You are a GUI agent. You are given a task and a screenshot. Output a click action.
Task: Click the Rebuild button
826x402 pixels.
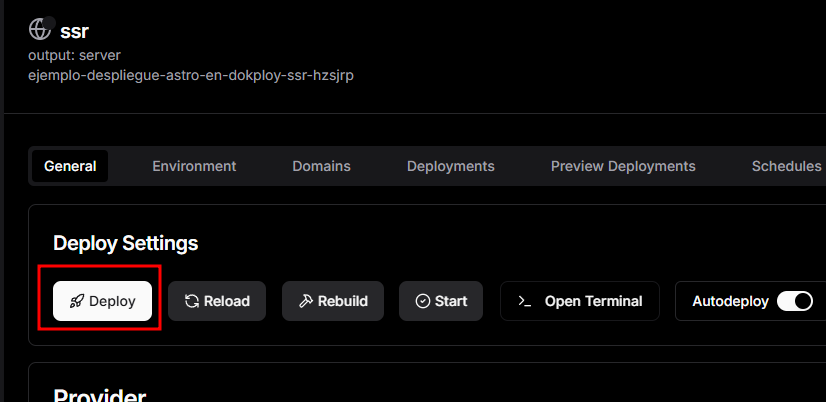pos(333,301)
